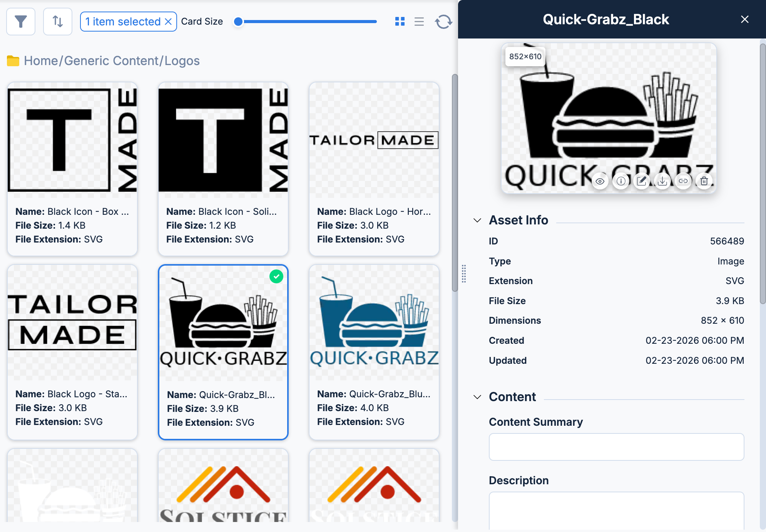Viewport: 766px width, 532px height.
Task: Close the Quick-Grabz_Black detail panel
Action: (745, 19)
